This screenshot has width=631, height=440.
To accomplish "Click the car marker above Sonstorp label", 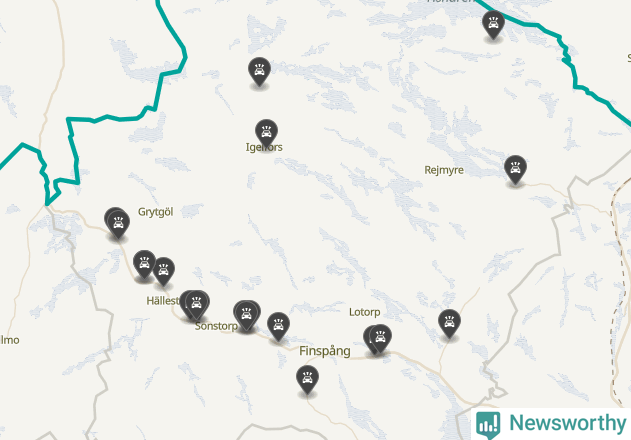I will 196,304.
